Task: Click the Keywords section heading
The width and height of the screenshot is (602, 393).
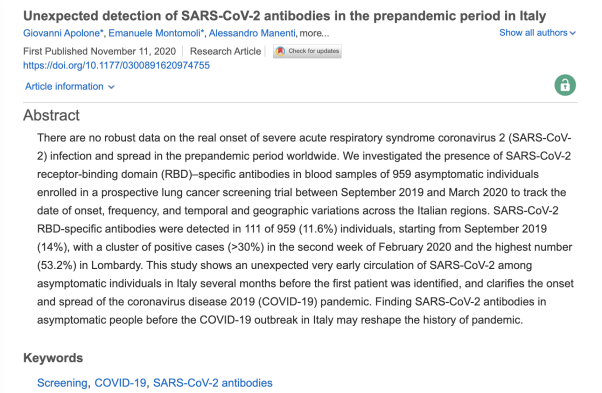Action: point(53,358)
